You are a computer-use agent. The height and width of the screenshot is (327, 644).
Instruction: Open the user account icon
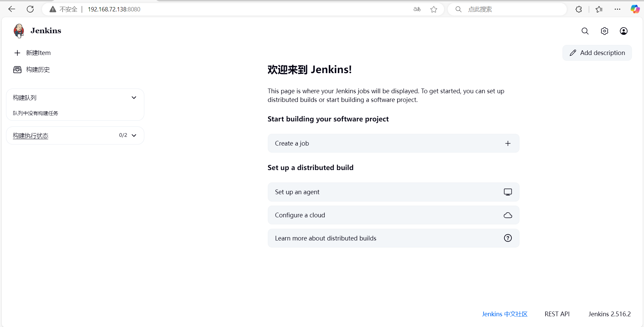tap(624, 31)
